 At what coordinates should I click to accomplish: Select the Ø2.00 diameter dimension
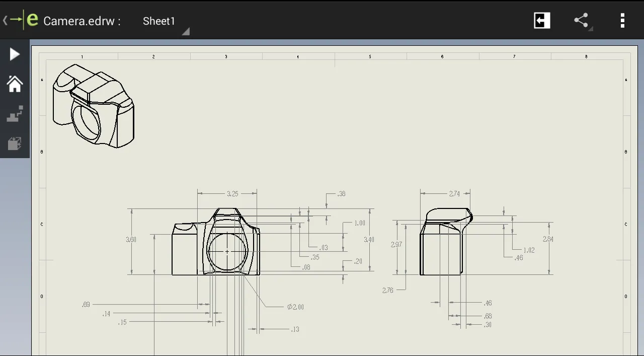(x=294, y=307)
